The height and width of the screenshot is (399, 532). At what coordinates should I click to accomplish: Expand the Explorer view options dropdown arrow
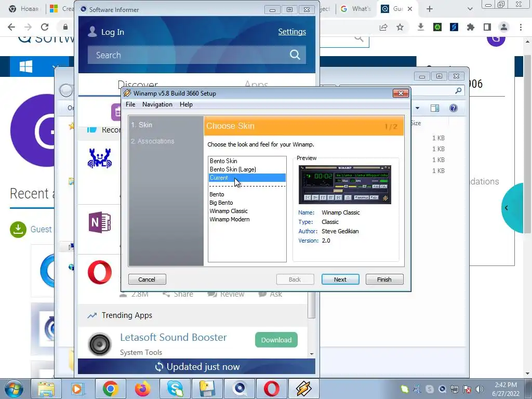coord(417,108)
